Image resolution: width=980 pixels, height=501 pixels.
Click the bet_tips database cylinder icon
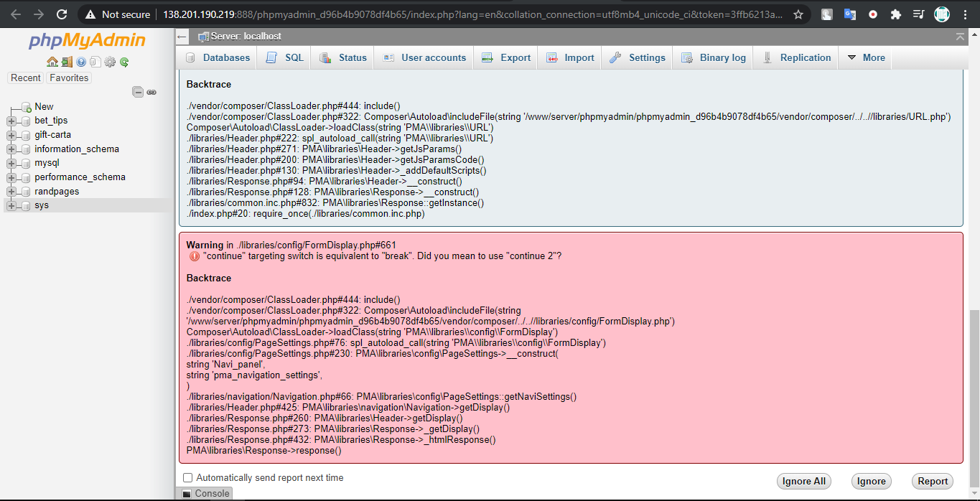[x=26, y=121]
